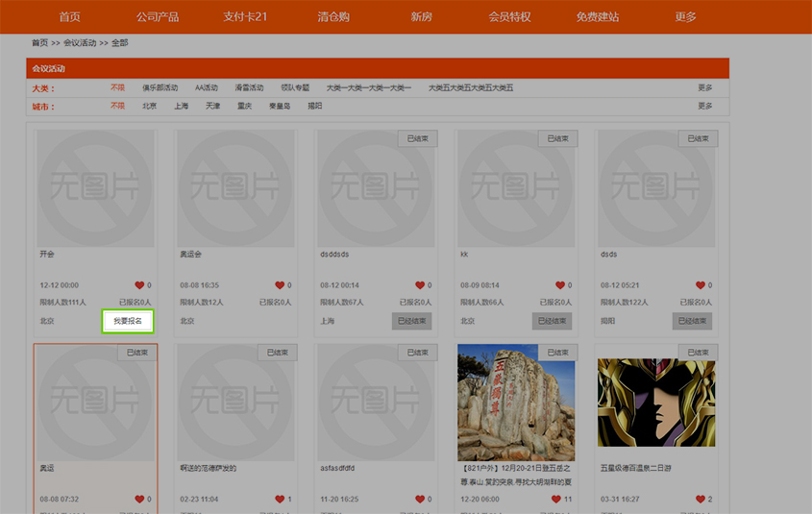Viewport: 812px width, 514px height.
Task: Open the 开会 event thumbnail
Action: [95, 188]
